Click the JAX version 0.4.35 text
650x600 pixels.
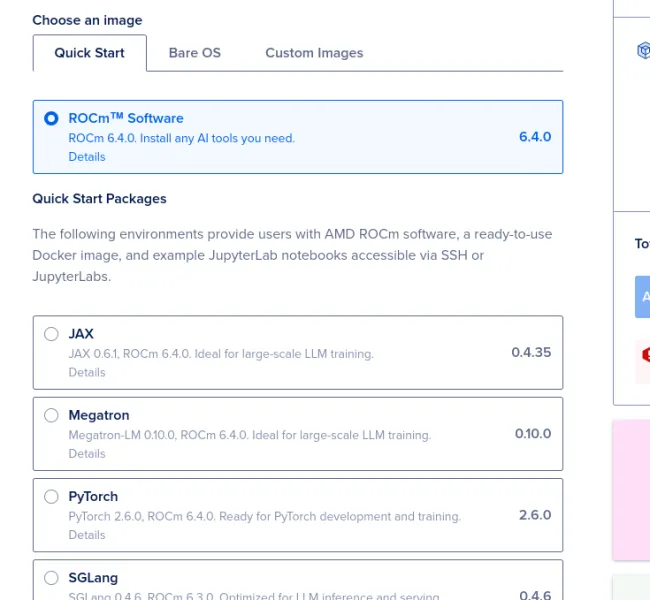(531, 352)
